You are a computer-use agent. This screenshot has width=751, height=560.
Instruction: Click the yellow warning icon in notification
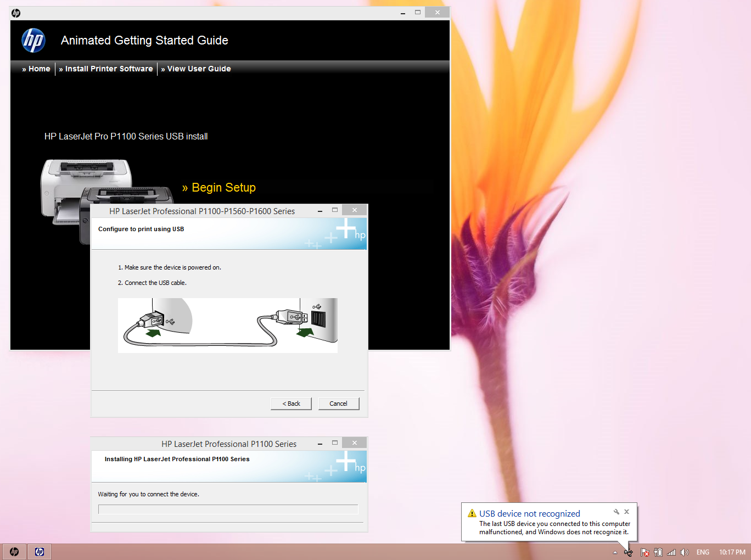coord(472,513)
